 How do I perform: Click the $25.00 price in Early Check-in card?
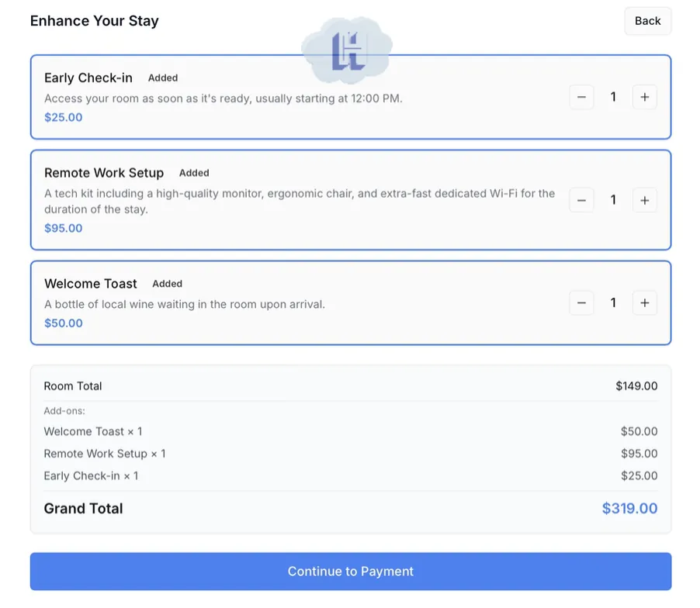(64, 117)
